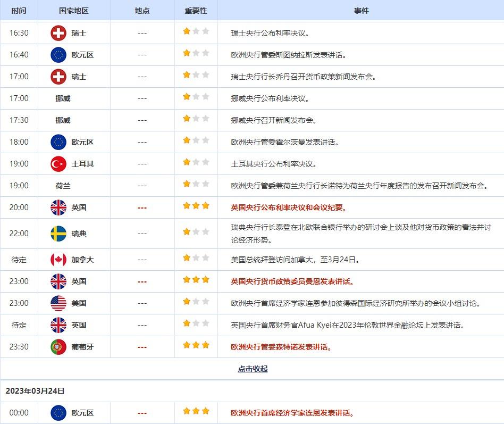Click the Portugal flag icon at 23:30
Viewport: 504px width, 424px height.
pos(58,347)
